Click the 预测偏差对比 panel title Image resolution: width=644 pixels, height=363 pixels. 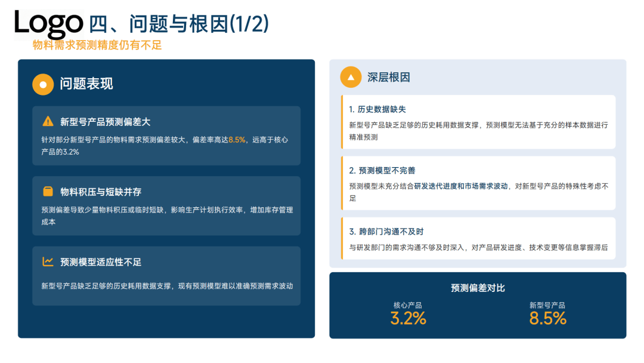(478, 288)
